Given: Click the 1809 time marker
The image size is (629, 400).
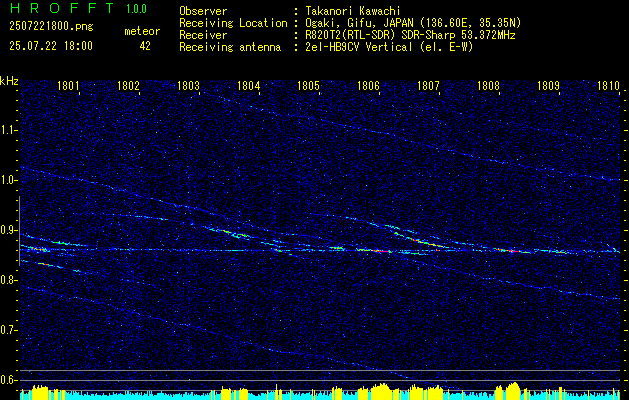Looking at the screenshot, I should [548, 85].
